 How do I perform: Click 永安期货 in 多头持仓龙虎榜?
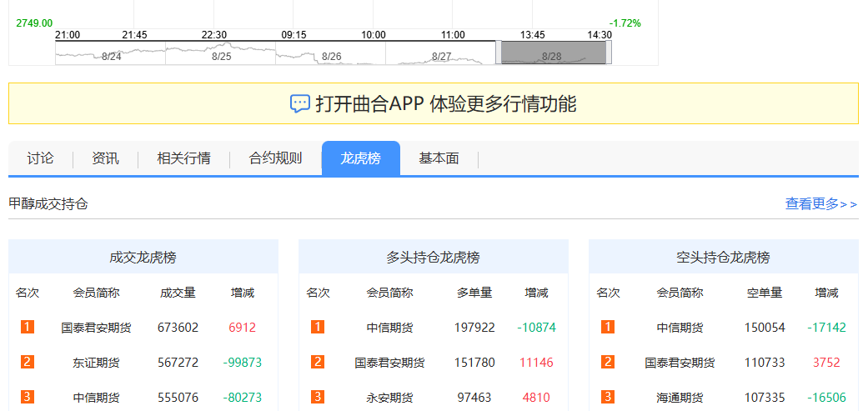[x=389, y=398]
